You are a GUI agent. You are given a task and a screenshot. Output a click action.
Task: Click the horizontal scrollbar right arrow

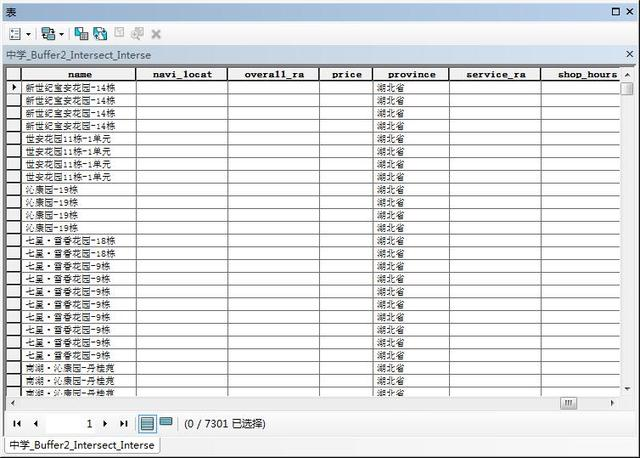coord(612,403)
